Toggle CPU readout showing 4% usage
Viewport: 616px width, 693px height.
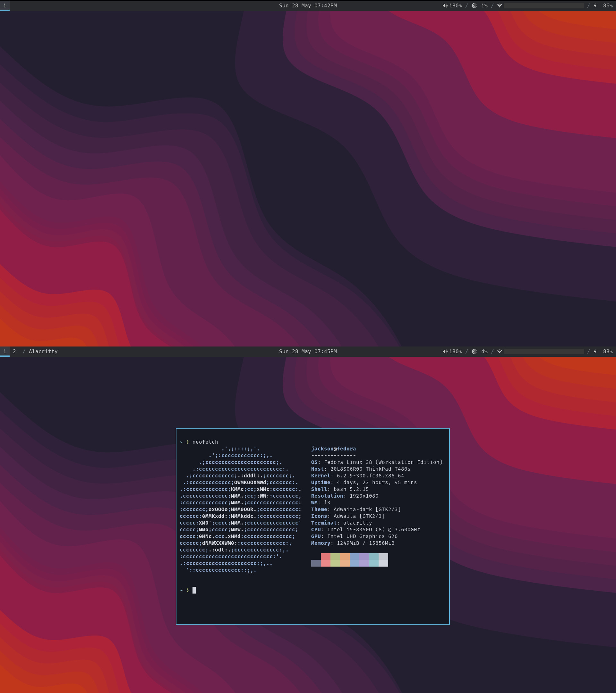pyautogui.click(x=485, y=352)
